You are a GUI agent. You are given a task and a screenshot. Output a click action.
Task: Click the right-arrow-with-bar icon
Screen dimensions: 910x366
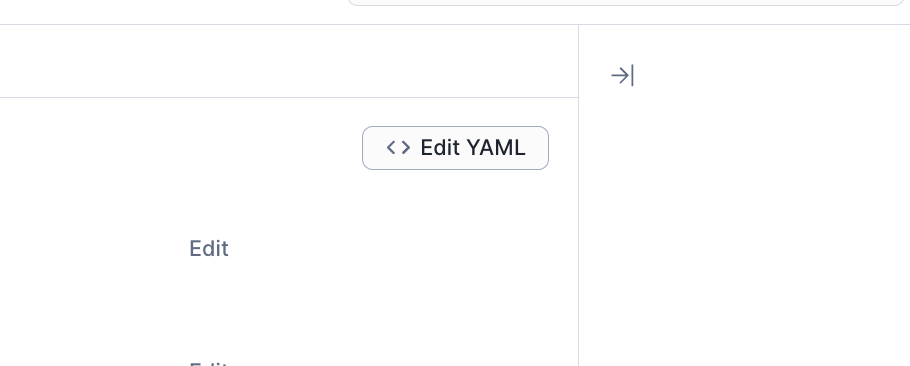coord(622,75)
